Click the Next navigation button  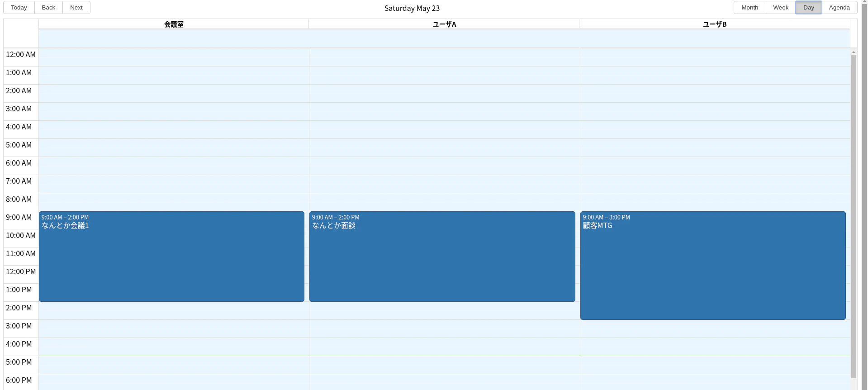pos(76,8)
